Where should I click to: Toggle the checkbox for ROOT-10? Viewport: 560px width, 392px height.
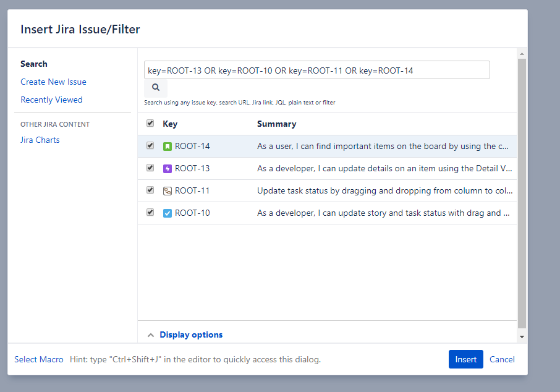point(150,212)
